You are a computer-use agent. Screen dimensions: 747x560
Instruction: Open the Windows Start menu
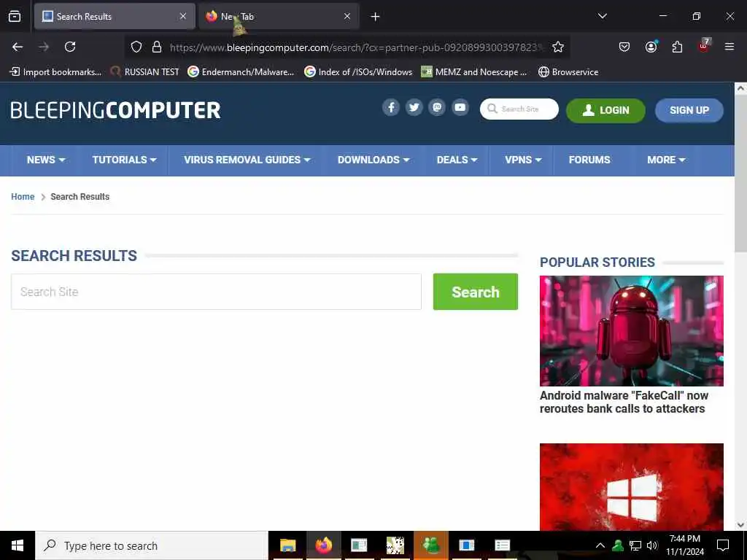click(18, 545)
